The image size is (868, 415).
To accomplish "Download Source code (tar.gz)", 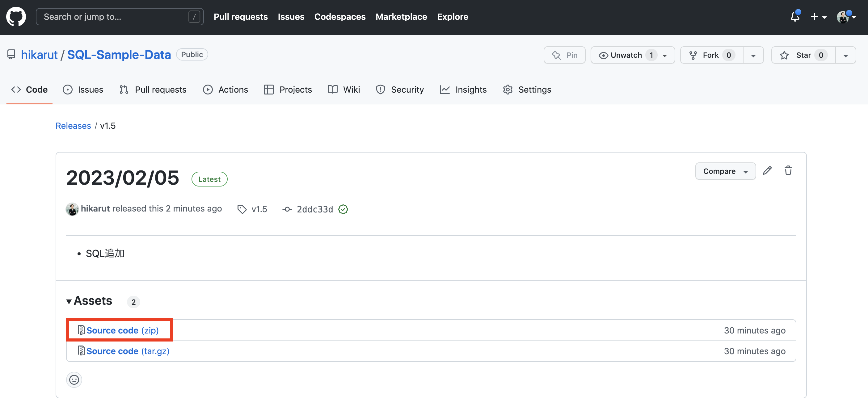I will [127, 351].
